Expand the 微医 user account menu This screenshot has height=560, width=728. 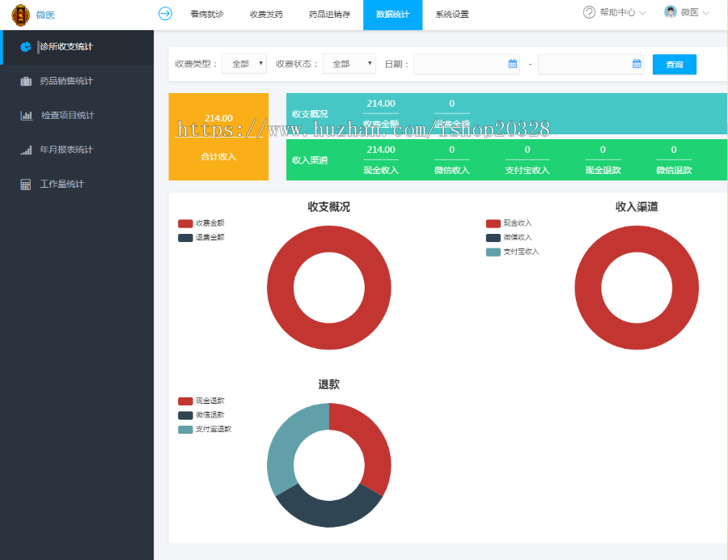point(692,12)
